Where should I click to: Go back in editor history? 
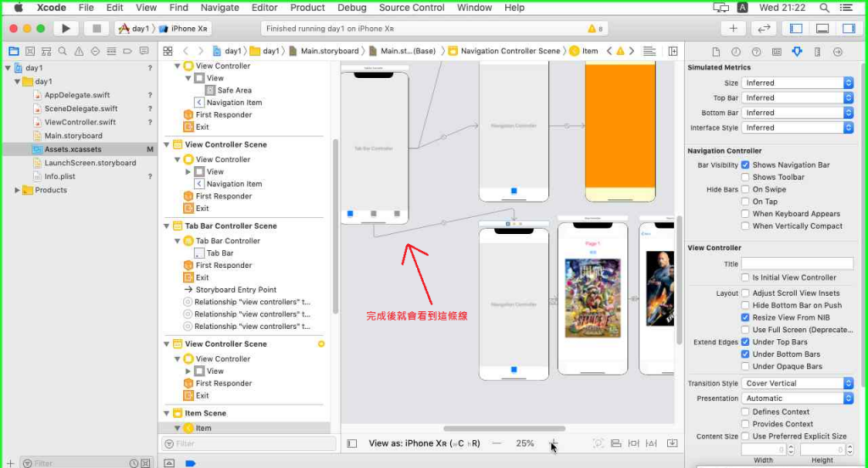pyautogui.click(x=186, y=51)
